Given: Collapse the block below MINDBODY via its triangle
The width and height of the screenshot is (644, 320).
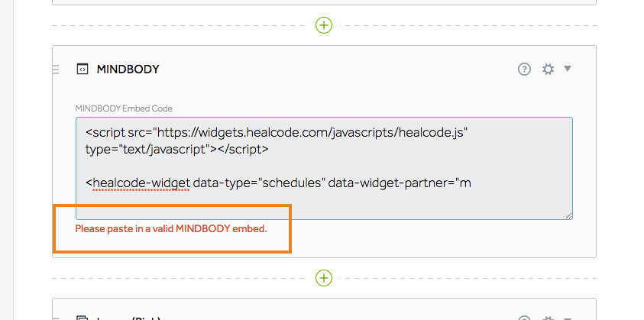Looking at the screenshot, I should (x=567, y=318).
